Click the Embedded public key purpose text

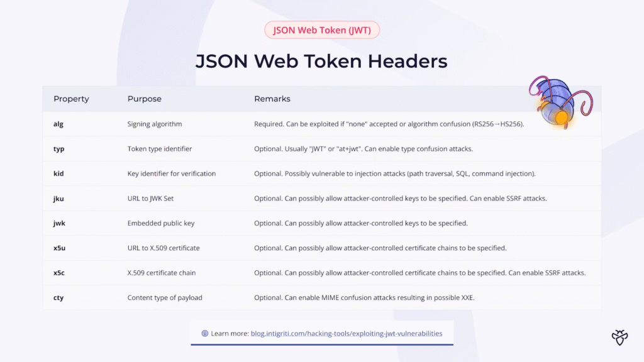point(160,223)
